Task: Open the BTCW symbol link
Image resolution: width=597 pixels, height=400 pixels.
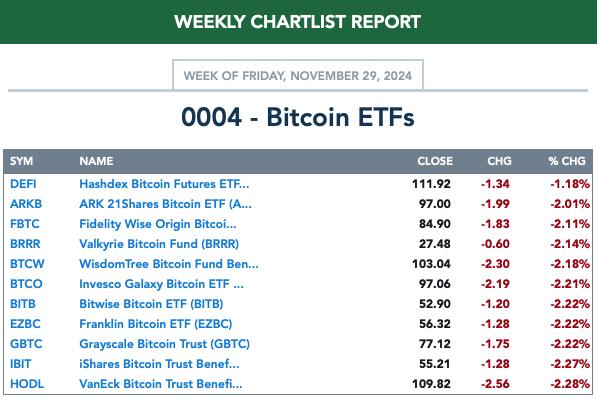Action: point(27,264)
